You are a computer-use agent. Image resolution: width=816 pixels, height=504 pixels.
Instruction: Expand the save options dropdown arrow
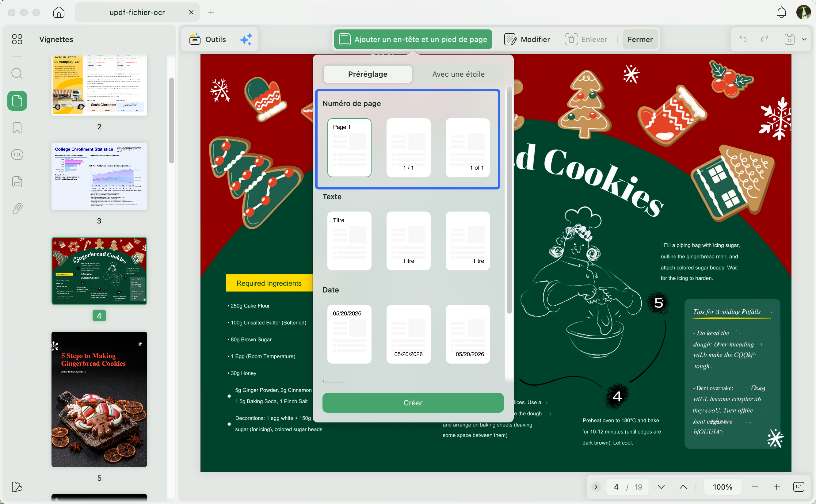pyautogui.click(x=804, y=39)
